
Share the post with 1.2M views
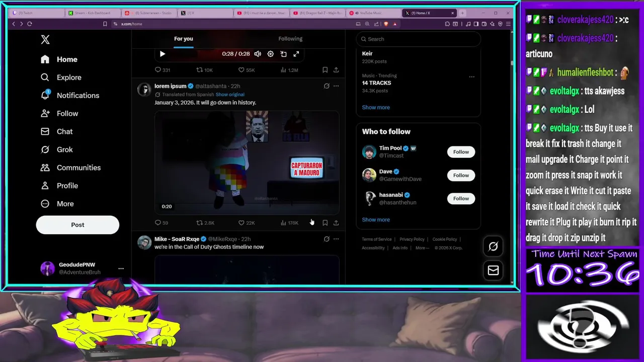[336, 70]
